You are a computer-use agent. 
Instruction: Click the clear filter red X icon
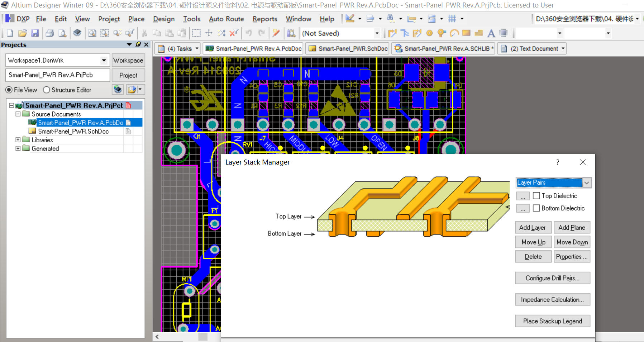[234, 33]
